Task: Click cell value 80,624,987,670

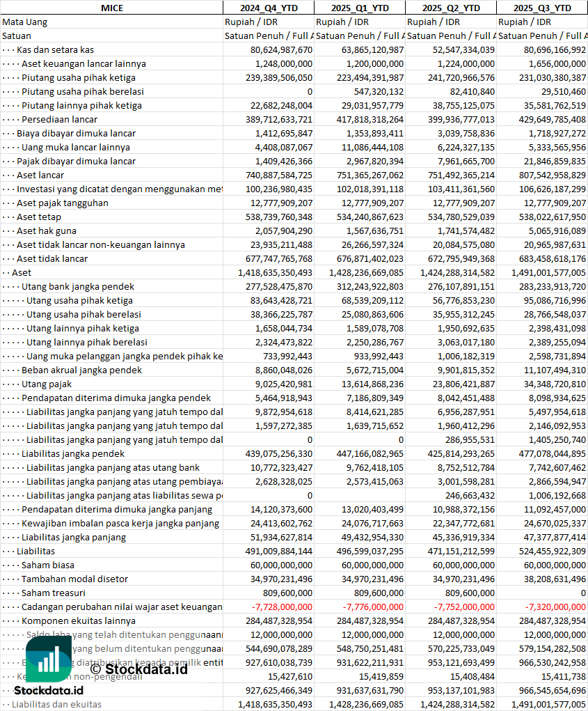Action: tap(281, 50)
